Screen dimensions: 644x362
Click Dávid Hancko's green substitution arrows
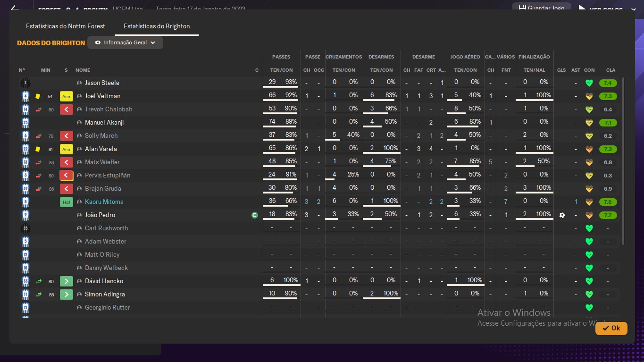coord(39,281)
